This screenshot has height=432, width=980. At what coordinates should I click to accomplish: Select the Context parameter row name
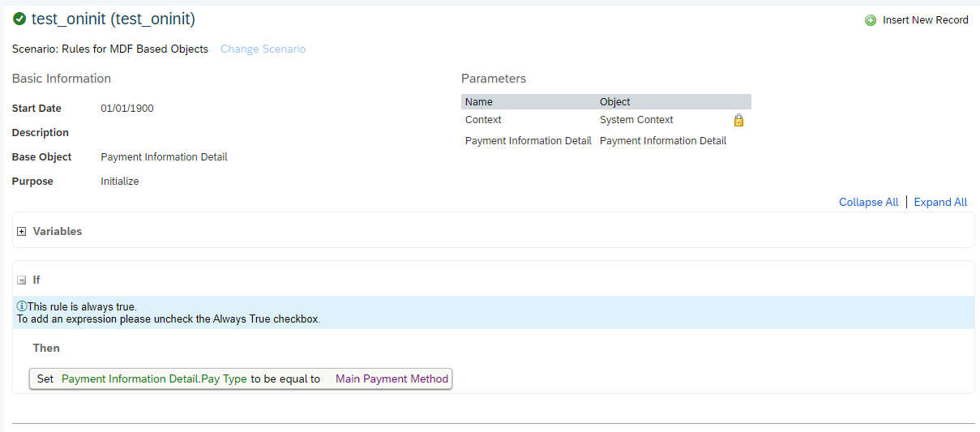483,120
